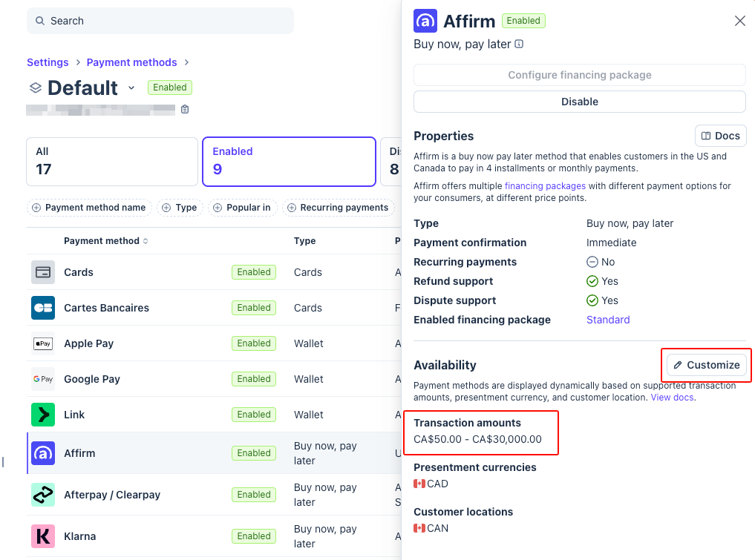The image size is (755, 560).
Task: Open the financing packages link
Action: tap(545, 186)
